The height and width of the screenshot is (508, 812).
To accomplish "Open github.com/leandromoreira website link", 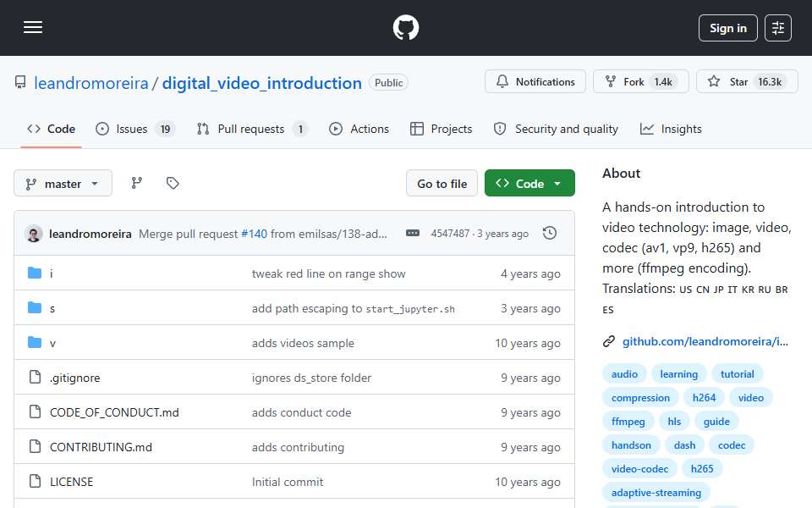I will coord(705,341).
